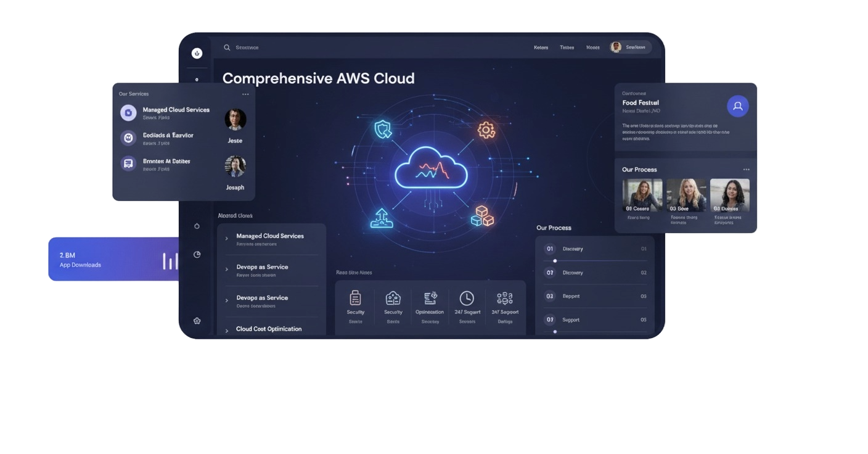The height and width of the screenshot is (454, 868).
Task: Click the round icon beside Eodiads & Earvior
Action: [x=128, y=138]
